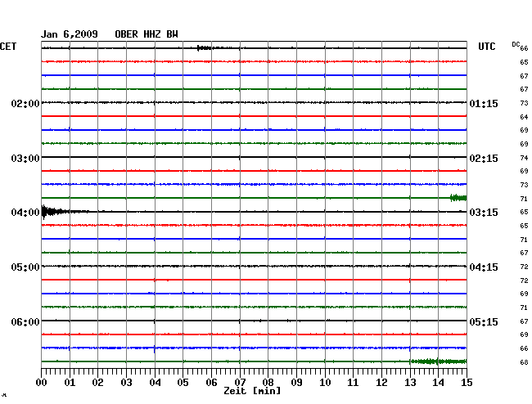The width and height of the screenshot is (532, 404).
Task: Click the 00 minute axis label
Action: tap(42, 382)
